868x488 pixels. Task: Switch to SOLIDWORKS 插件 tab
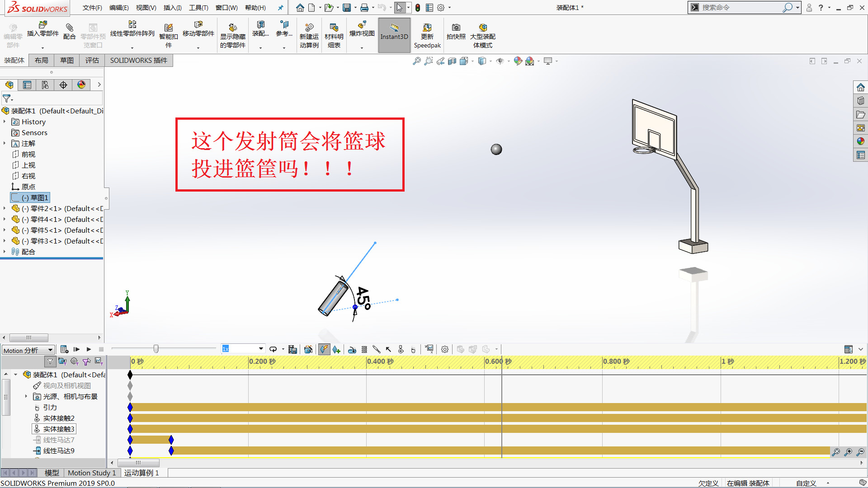tap(139, 61)
